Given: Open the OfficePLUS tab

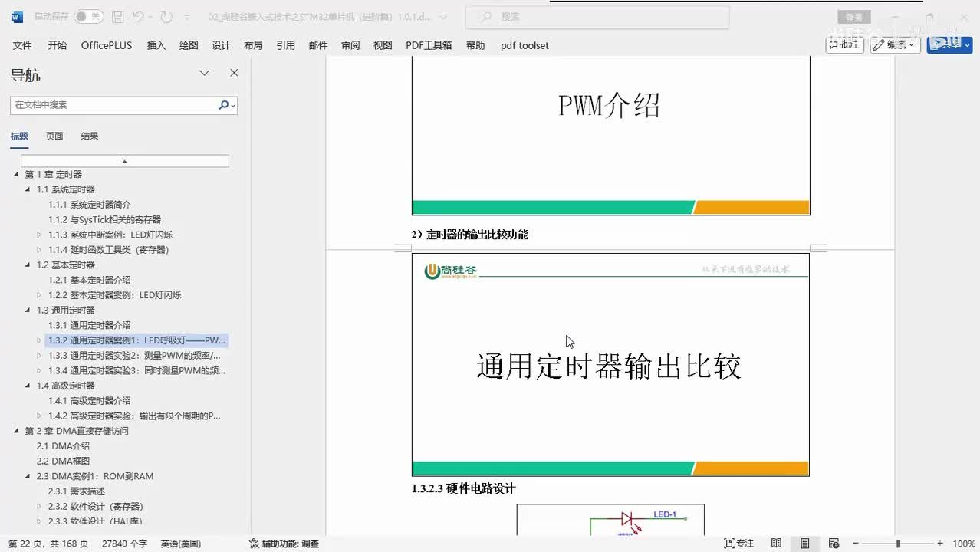Looking at the screenshot, I should click(107, 45).
